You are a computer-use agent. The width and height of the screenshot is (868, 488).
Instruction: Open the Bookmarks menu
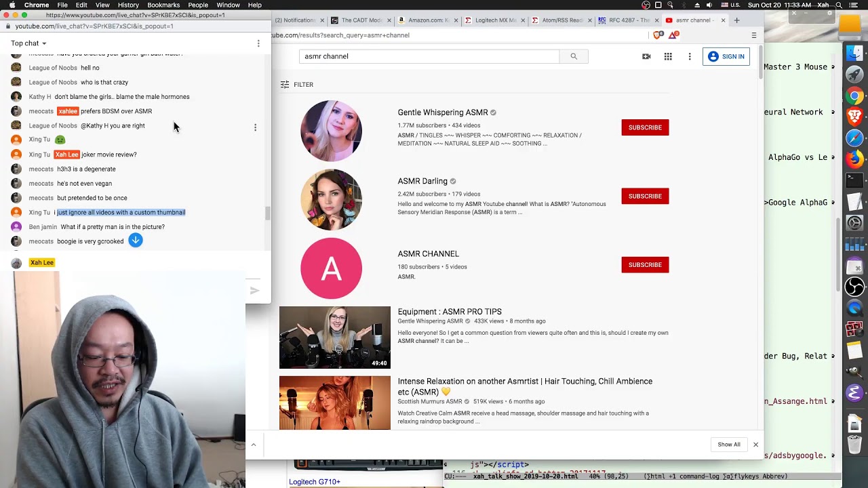tap(163, 5)
